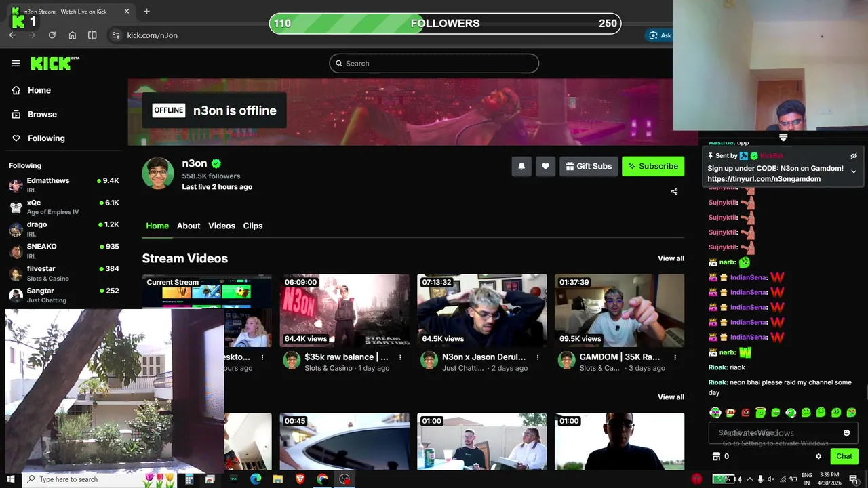Click View all for Stream Videos
The height and width of the screenshot is (488, 868).
pyautogui.click(x=671, y=258)
